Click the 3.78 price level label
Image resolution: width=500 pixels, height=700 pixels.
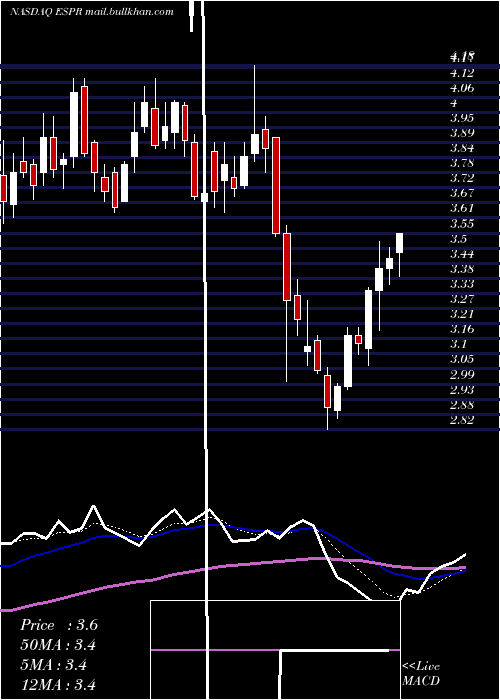coord(462,163)
